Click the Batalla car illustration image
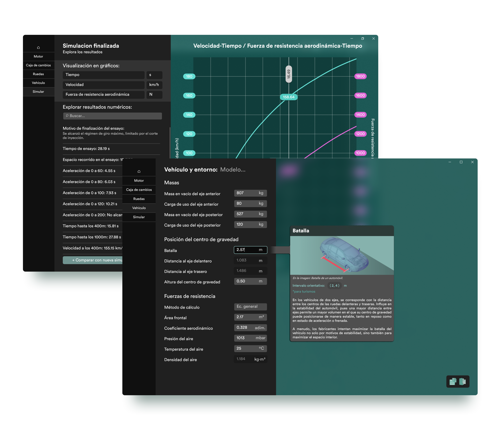The height and width of the screenshot is (448, 500). [342, 256]
